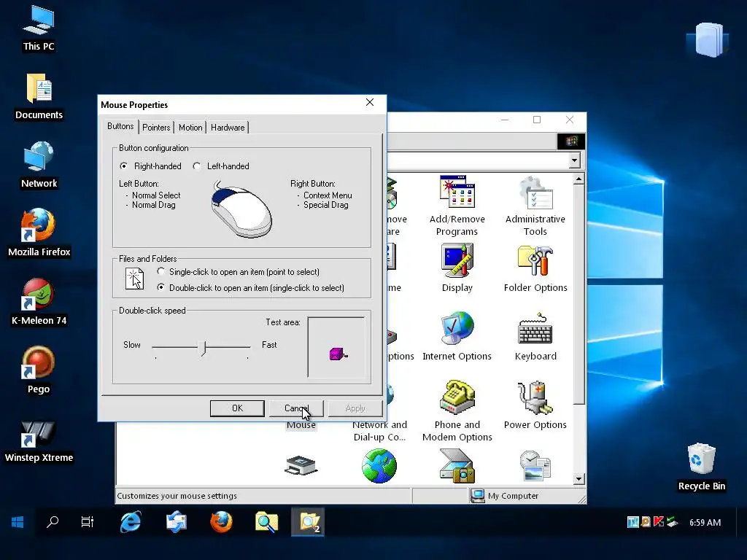Open the file explorer search taskbar icon
Screen dimensions: 747x560
[266, 522]
